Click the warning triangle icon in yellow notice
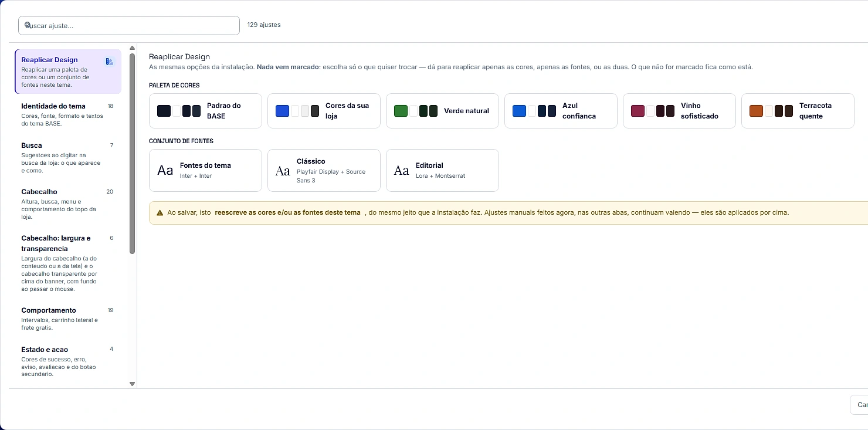The height and width of the screenshot is (430, 868). tap(160, 212)
